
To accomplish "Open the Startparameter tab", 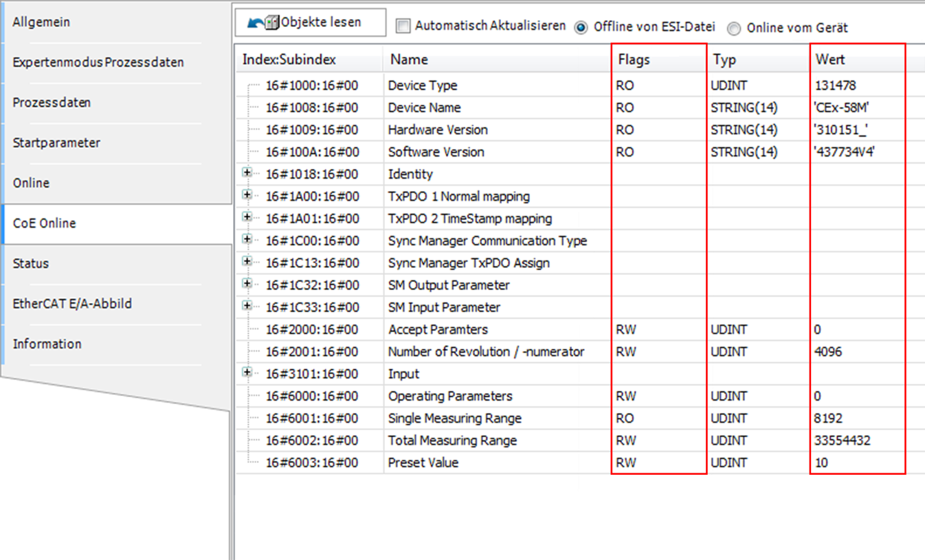I will (56, 143).
